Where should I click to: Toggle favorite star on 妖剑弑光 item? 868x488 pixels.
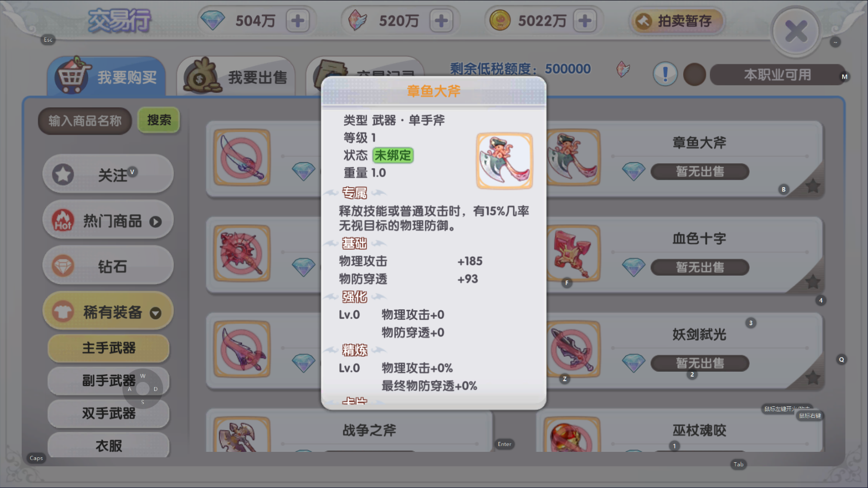point(813,378)
